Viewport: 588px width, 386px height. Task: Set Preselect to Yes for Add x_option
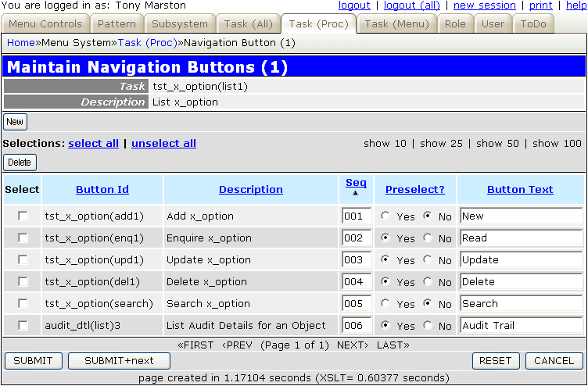pos(385,216)
